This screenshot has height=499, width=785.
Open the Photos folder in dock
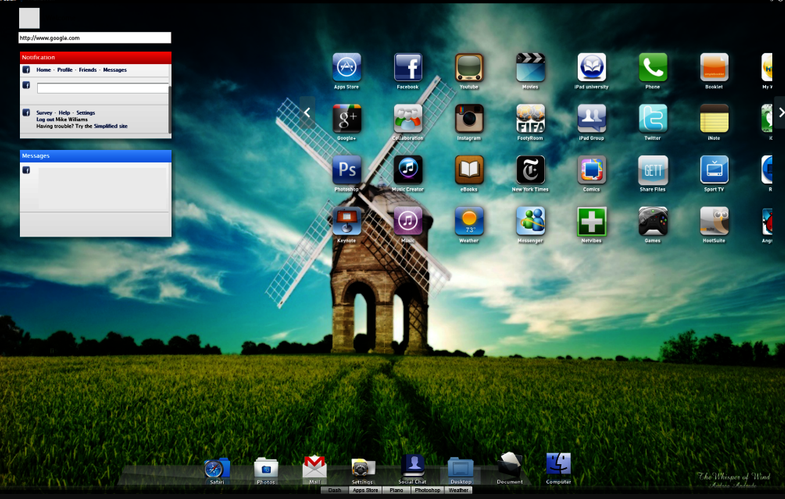pos(266,469)
